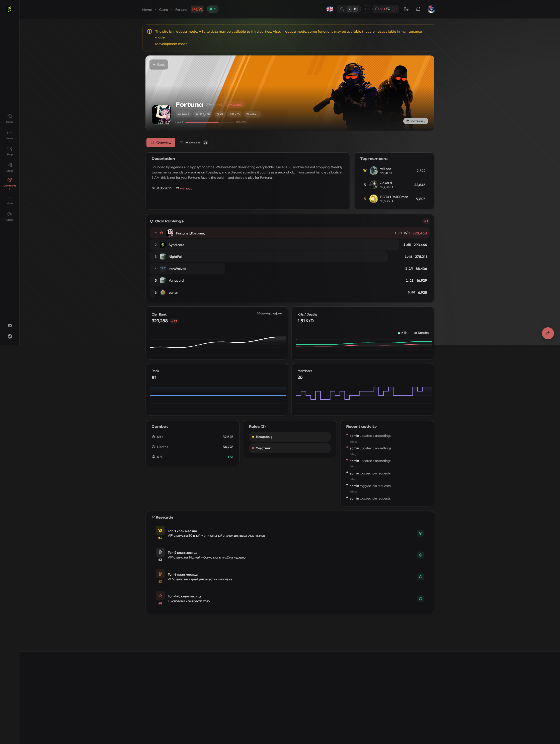The width and height of the screenshot is (560, 744).
Task: Toggle dark mode moon icon
Action: tap(406, 9)
